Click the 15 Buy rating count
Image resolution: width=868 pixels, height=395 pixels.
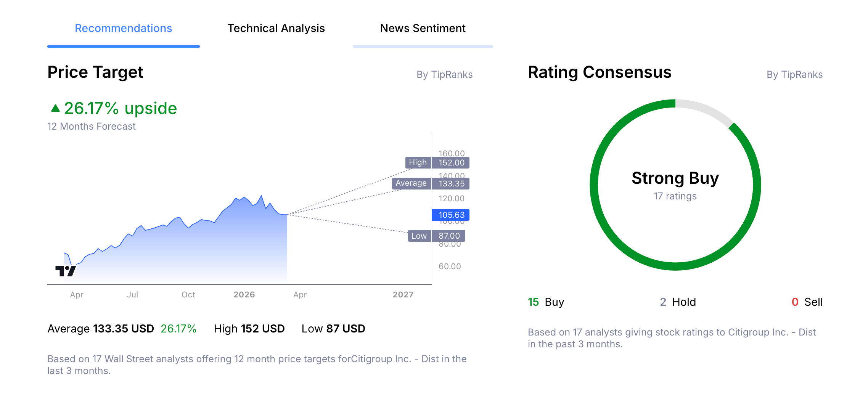pyautogui.click(x=545, y=302)
